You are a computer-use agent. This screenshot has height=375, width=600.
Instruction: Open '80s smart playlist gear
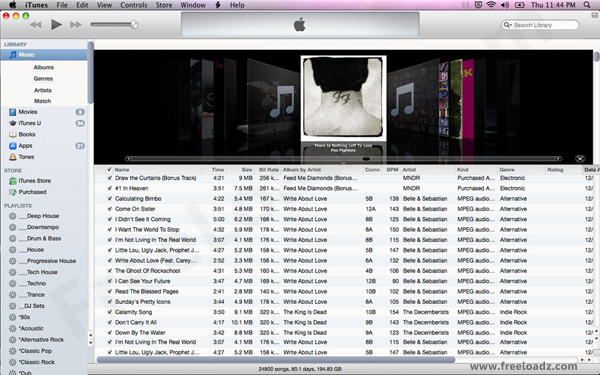pos(13,317)
